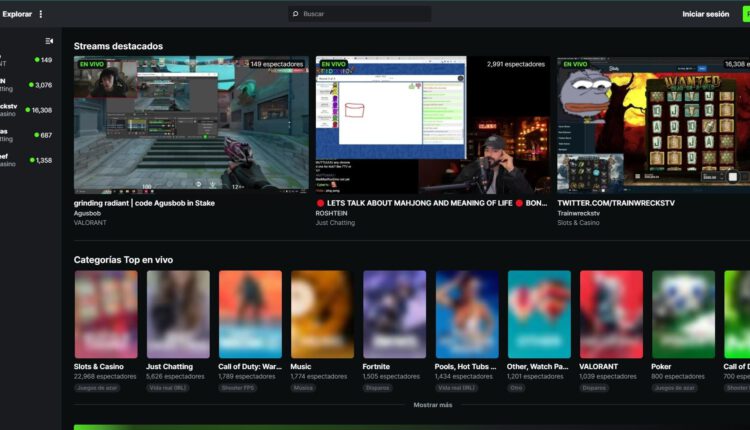Open the Pools, Hot Tubs category cover
Screen dimensions: 750x430
coord(467,314)
